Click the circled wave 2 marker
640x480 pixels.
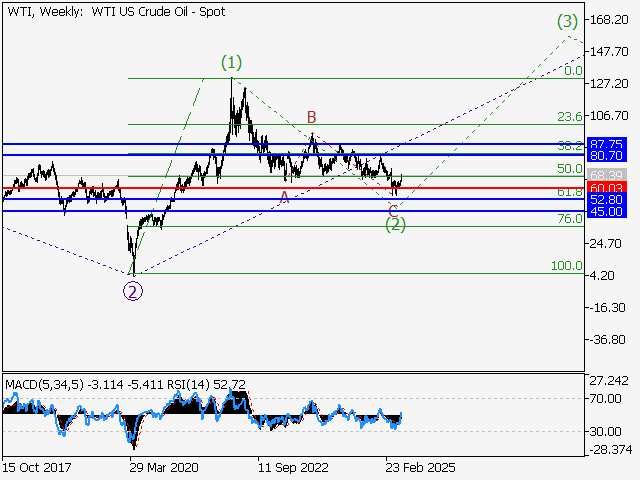pos(132,291)
